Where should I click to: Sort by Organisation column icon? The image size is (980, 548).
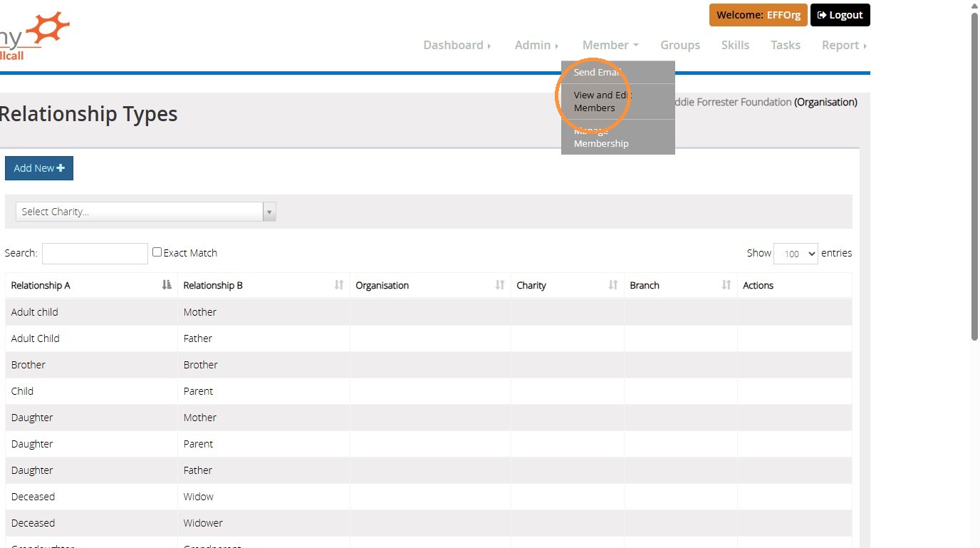(x=500, y=285)
